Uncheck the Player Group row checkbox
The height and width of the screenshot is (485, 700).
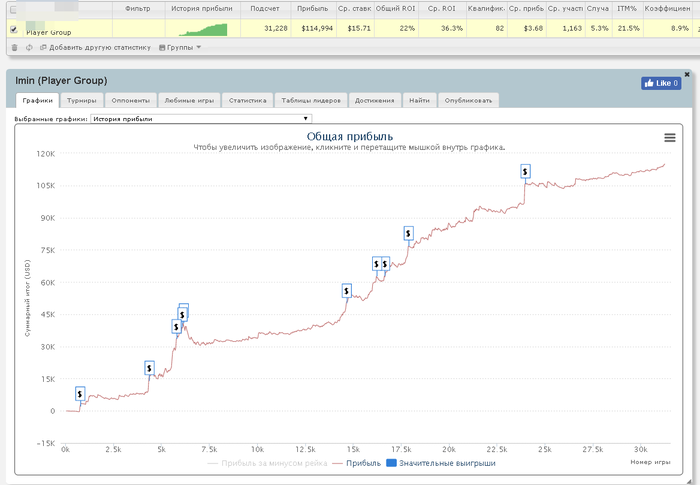[13, 29]
